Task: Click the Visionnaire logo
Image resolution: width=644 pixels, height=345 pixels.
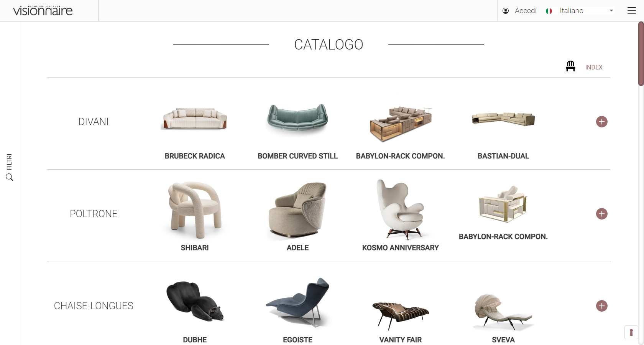Action: click(43, 11)
